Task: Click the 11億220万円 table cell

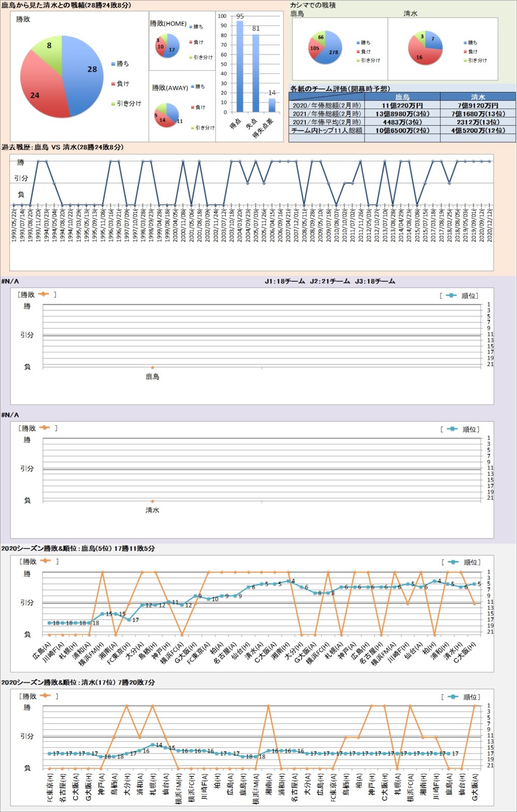Action: [x=402, y=105]
